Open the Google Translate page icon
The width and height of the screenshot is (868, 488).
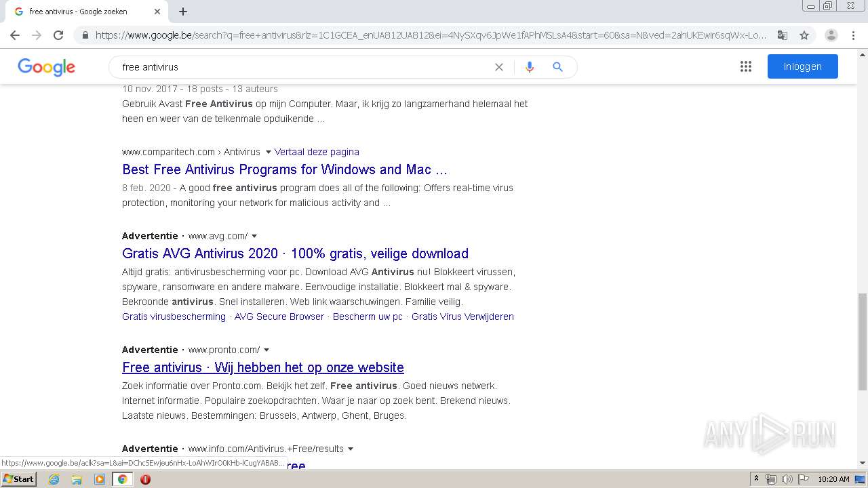click(x=783, y=35)
